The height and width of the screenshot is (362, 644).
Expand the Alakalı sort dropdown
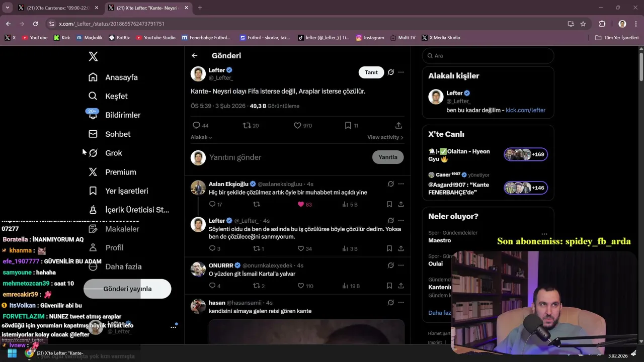coord(201,137)
